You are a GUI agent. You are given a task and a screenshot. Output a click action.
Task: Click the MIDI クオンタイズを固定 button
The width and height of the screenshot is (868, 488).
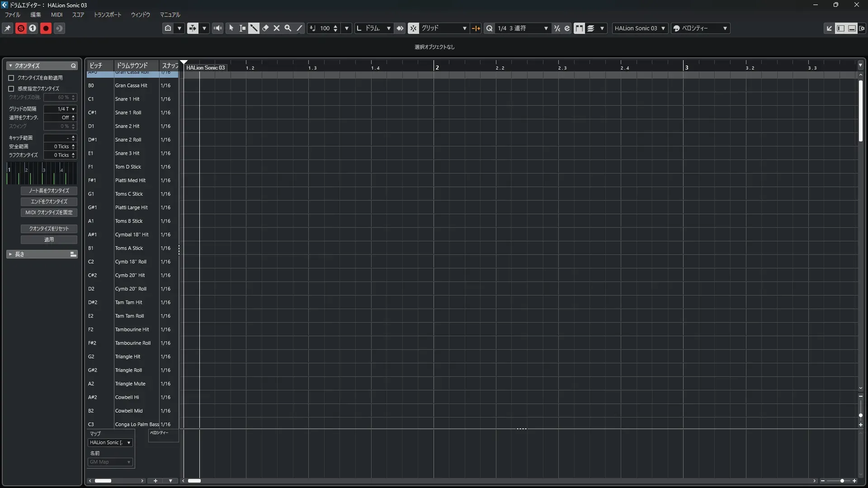(49, 212)
